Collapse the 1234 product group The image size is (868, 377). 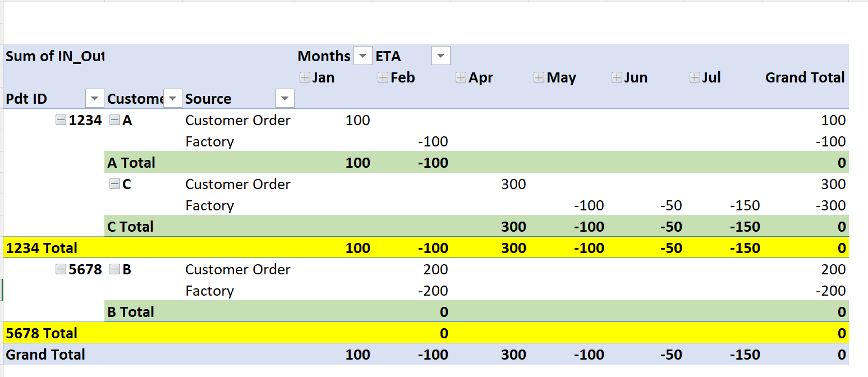click(61, 119)
